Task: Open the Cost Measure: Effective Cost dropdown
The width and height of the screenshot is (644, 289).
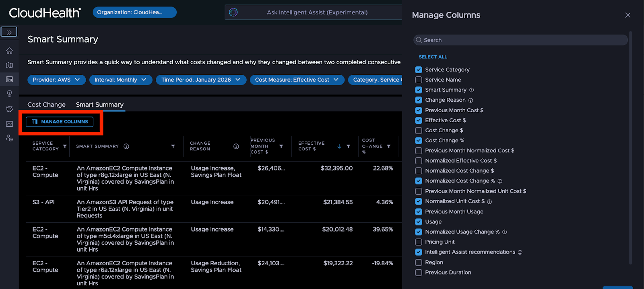Action: coord(297,80)
